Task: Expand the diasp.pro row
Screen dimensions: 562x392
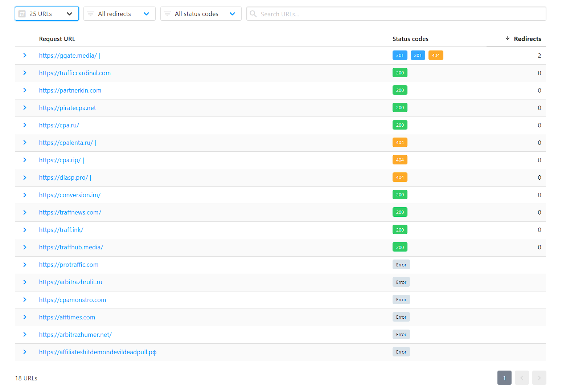Action: coord(25,177)
